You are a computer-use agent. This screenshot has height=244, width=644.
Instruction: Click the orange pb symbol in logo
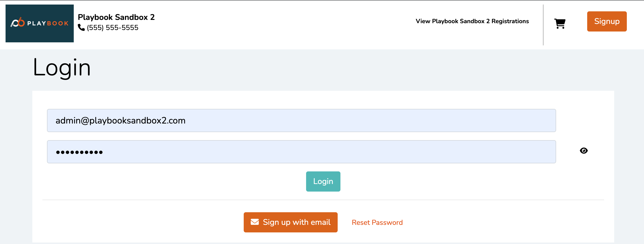coord(18,22)
